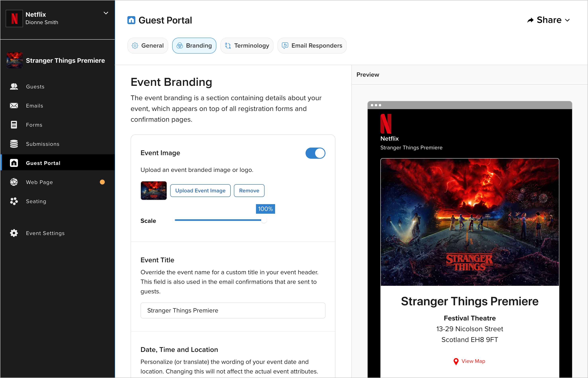Click the Guest Portal header icon
Screen dimensions: 588x378
tap(131, 20)
